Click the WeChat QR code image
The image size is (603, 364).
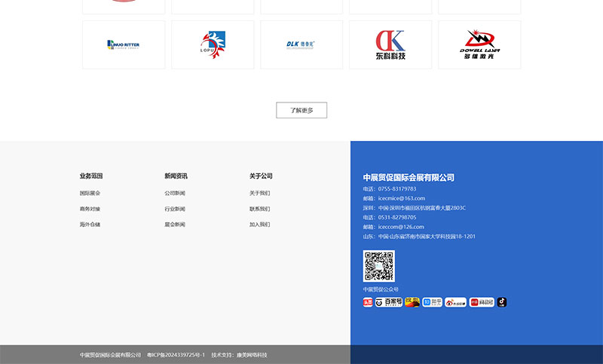[x=378, y=266]
